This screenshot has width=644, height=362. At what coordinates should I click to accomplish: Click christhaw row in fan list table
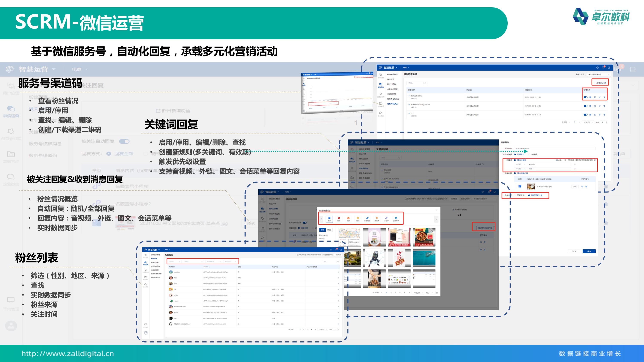pyautogui.click(x=254, y=272)
